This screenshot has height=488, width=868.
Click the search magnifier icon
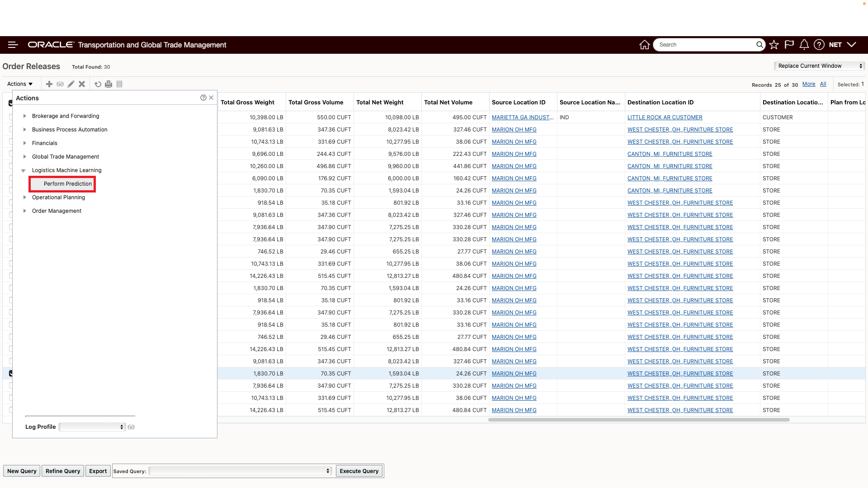[x=759, y=45]
